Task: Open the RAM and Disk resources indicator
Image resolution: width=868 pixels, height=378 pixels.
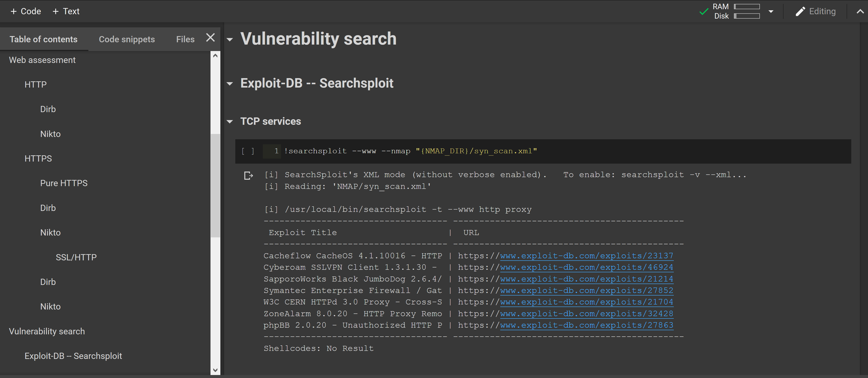Action: pyautogui.click(x=736, y=11)
